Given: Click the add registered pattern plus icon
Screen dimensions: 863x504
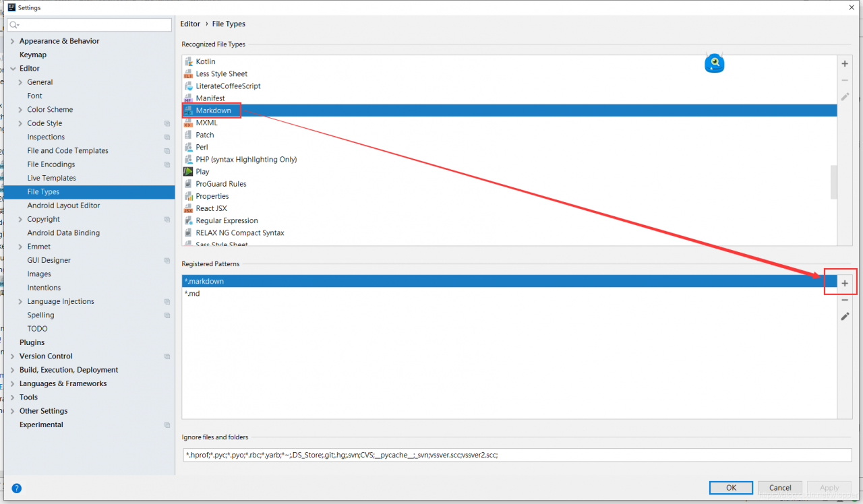Looking at the screenshot, I should [x=845, y=284].
